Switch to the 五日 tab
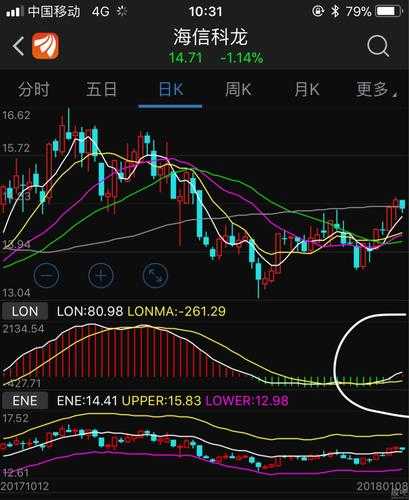Image resolution: width=409 pixels, height=500 pixels. (101, 89)
